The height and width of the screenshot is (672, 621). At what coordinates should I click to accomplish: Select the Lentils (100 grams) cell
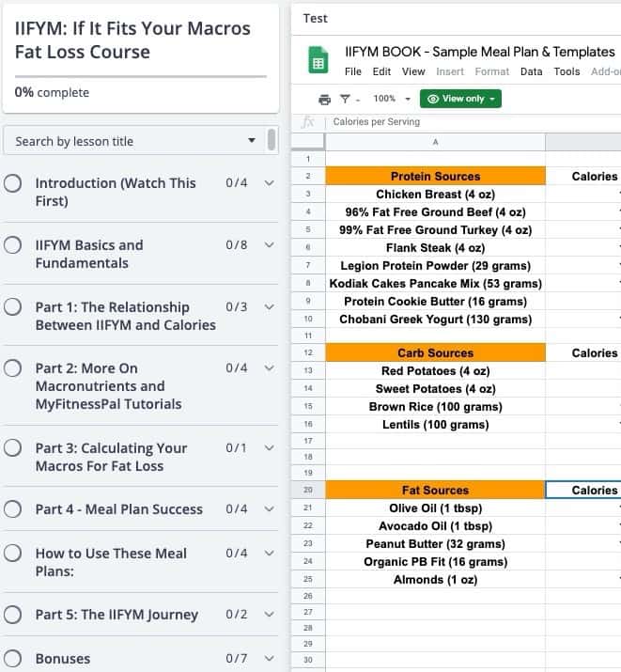(436, 425)
